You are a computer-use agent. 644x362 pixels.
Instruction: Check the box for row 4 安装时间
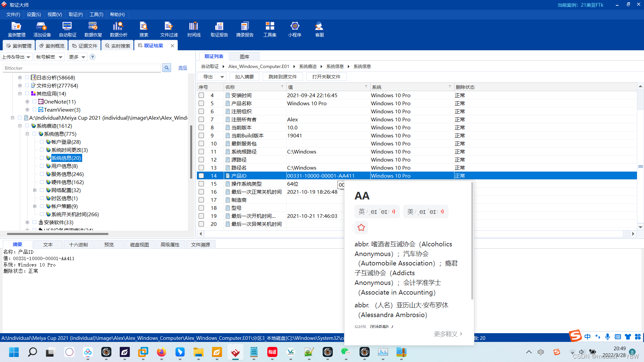(x=201, y=95)
